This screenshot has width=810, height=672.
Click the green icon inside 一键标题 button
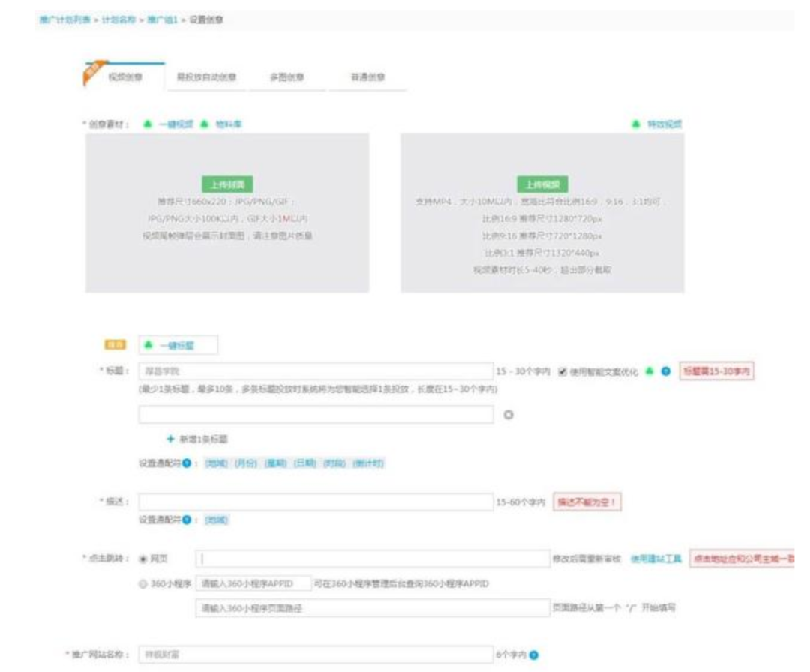point(148,344)
